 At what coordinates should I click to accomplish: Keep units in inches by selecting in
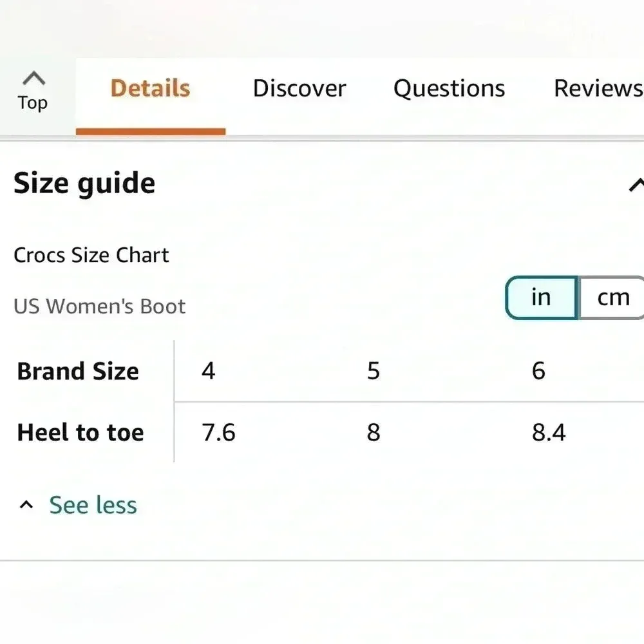pyautogui.click(x=542, y=298)
